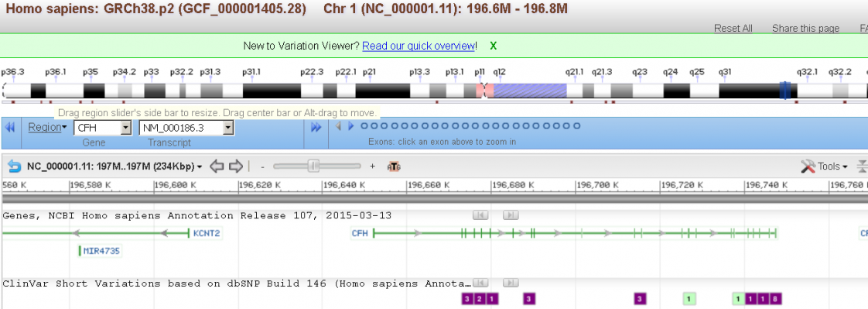868x309 pixels.
Task: Pan left with the left arrow icon
Action: coord(217,166)
